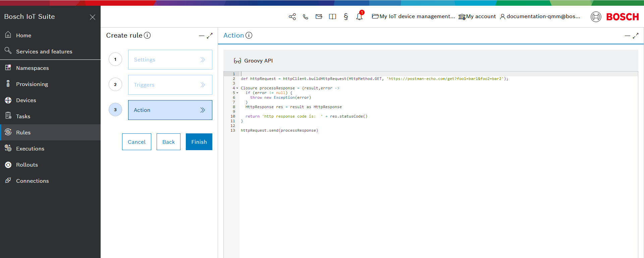Click the Devices icon
The width and height of the screenshot is (644, 258).
coord(8,100)
